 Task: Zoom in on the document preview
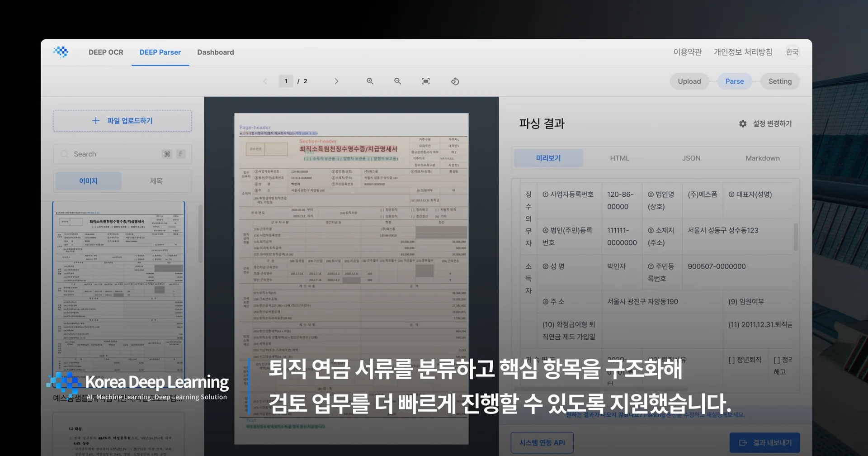(370, 81)
